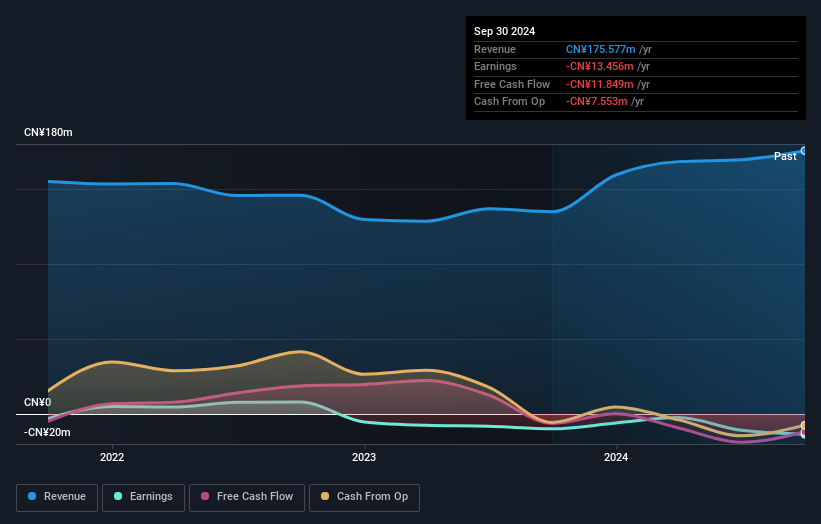Click the Cash From Op label in the tooltip
The image size is (821, 524).
coord(509,102)
